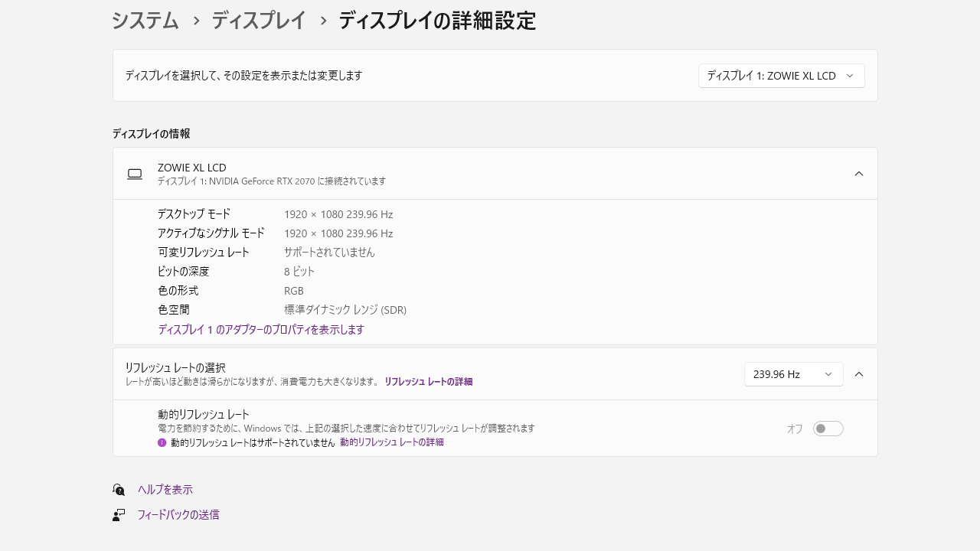Navigate to ディスプレイ in the breadcrumb
The height and width of the screenshot is (551, 980).
(259, 21)
